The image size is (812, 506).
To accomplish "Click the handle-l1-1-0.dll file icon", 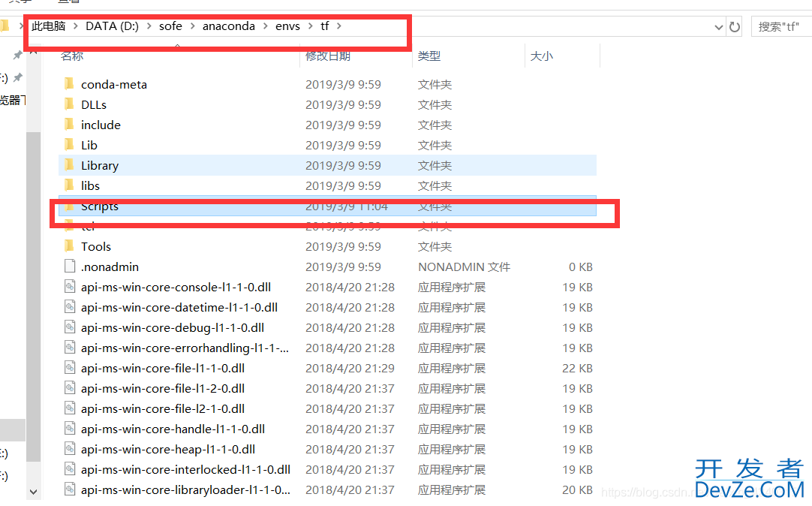I will coord(69,429).
